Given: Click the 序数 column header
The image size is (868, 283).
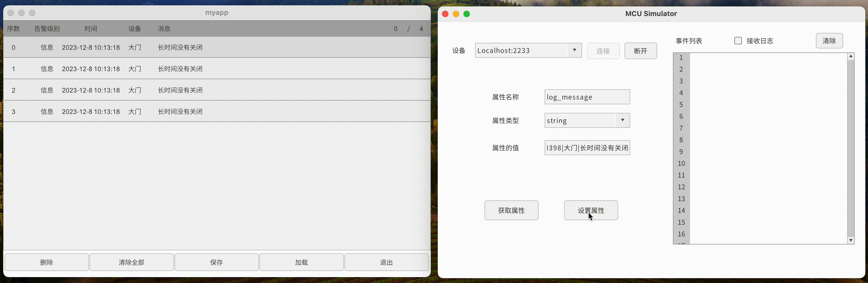Looking at the screenshot, I should [13, 29].
